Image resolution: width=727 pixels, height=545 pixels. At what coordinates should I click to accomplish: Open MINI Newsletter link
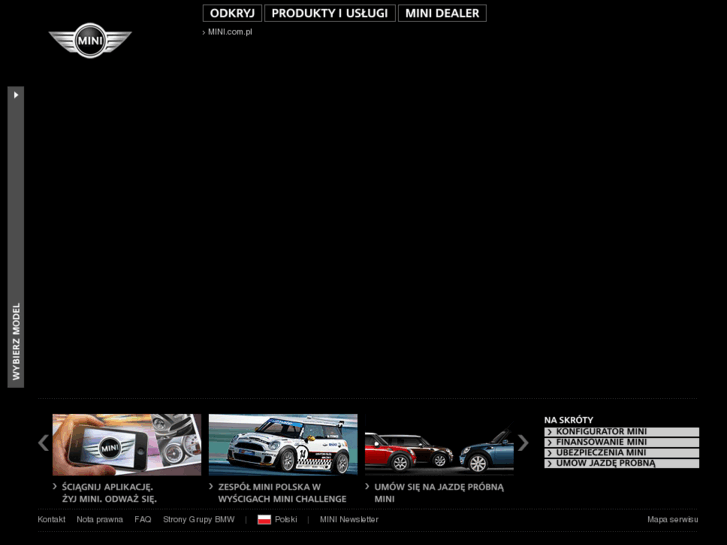(x=349, y=519)
